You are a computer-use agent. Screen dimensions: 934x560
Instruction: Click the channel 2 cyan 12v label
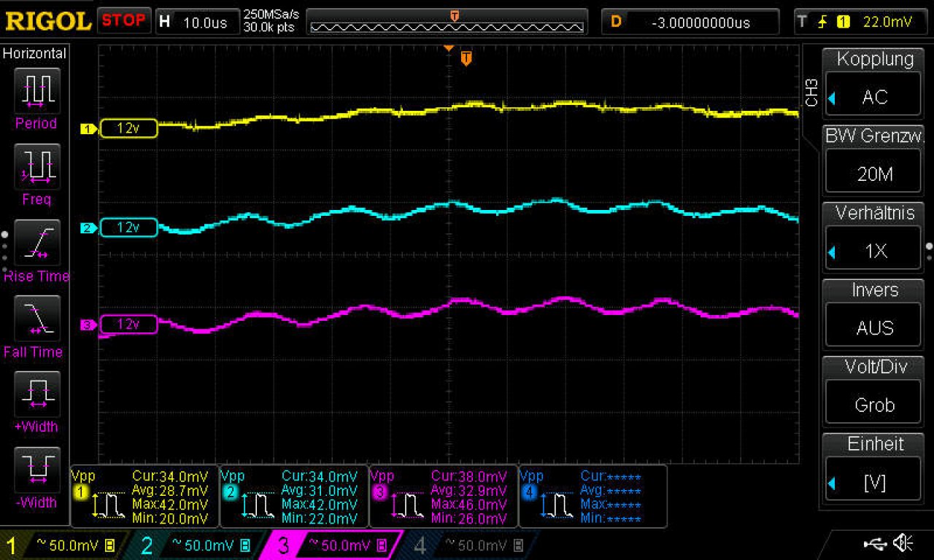128,227
